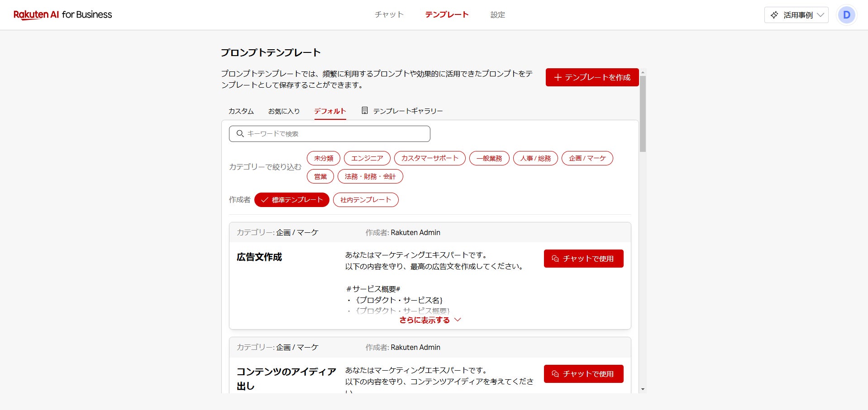The width and height of the screenshot is (868, 410).
Task: Expand 広告文作成 with さらに表示する
Action: (430, 320)
